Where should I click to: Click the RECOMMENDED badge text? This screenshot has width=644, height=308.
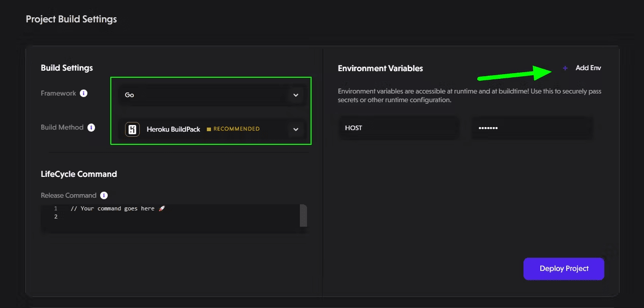click(x=236, y=129)
